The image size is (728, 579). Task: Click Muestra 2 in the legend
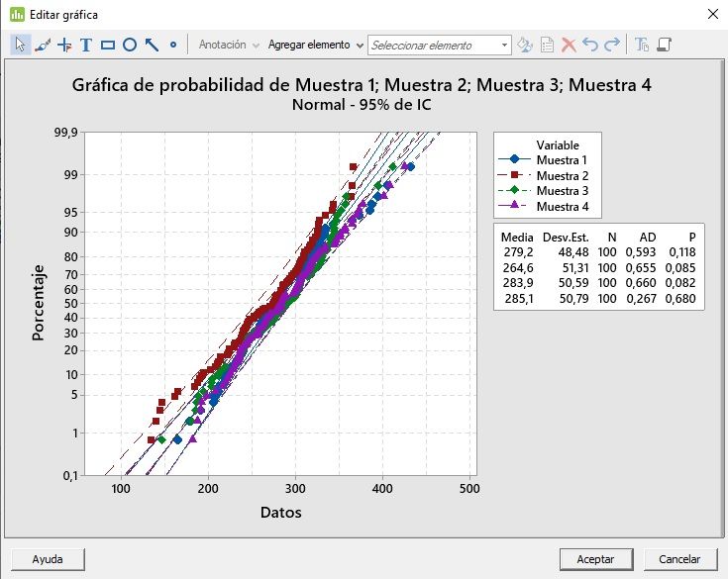pos(563,176)
